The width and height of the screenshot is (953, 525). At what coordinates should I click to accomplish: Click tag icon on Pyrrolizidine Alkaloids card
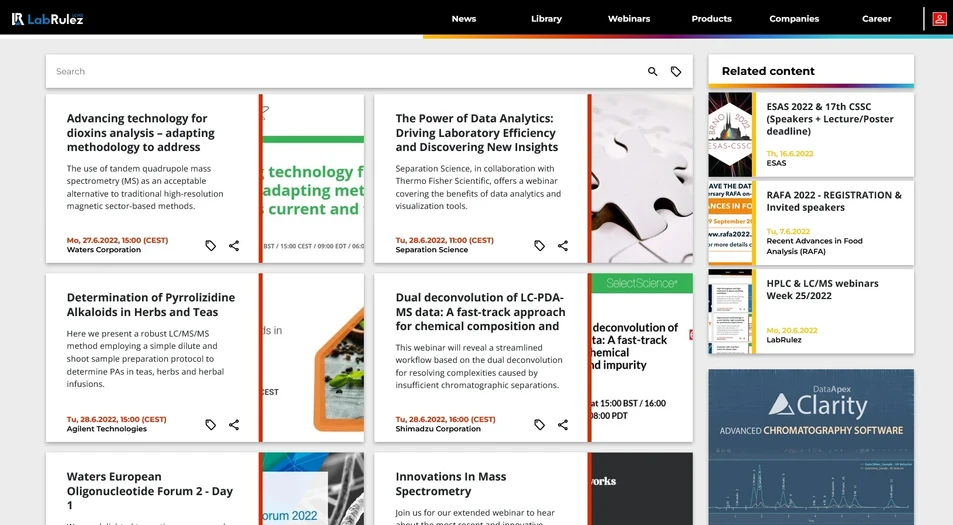point(210,425)
